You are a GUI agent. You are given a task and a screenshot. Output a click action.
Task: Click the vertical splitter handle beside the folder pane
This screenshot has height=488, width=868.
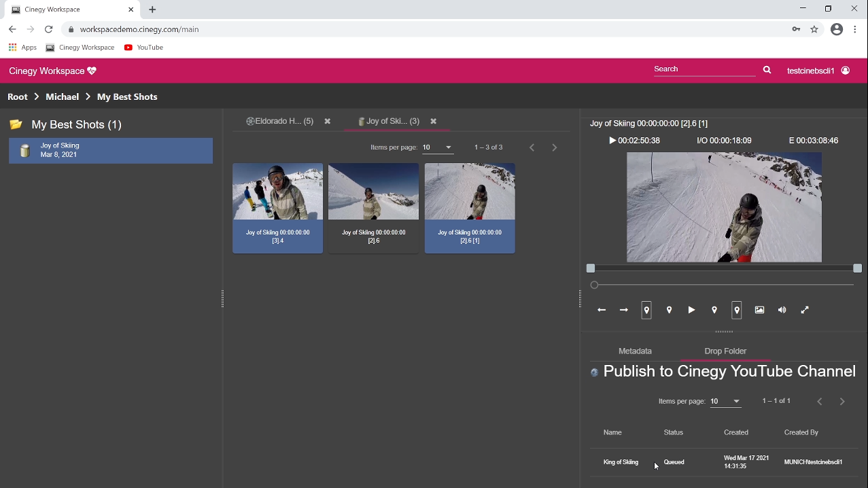[x=222, y=299]
